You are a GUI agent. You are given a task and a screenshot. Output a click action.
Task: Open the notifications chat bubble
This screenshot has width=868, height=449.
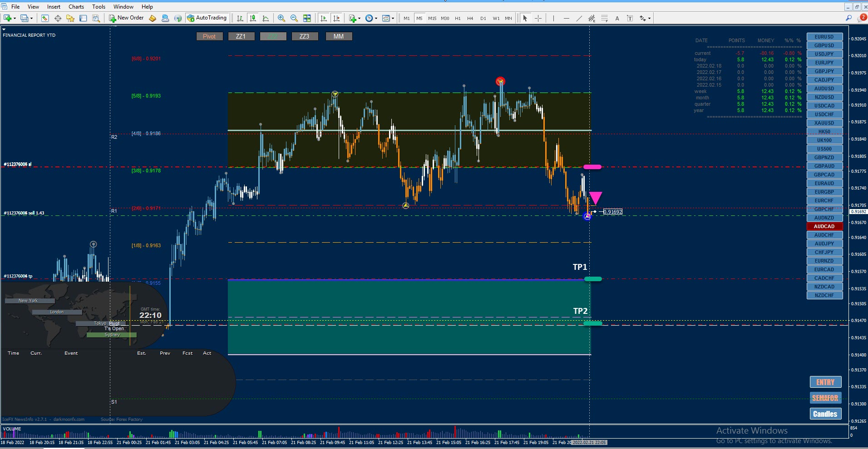(x=861, y=18)
